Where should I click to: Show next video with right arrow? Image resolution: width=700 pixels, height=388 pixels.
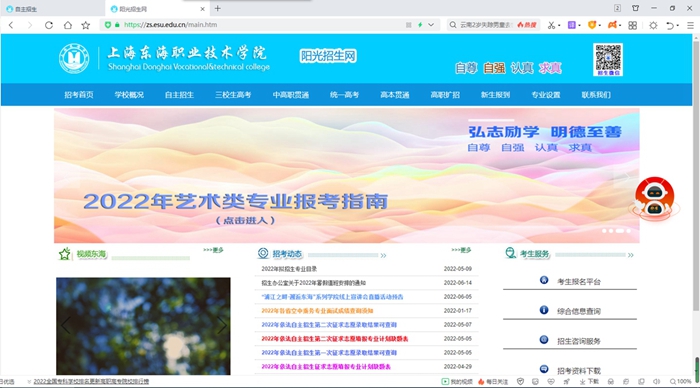222,325
